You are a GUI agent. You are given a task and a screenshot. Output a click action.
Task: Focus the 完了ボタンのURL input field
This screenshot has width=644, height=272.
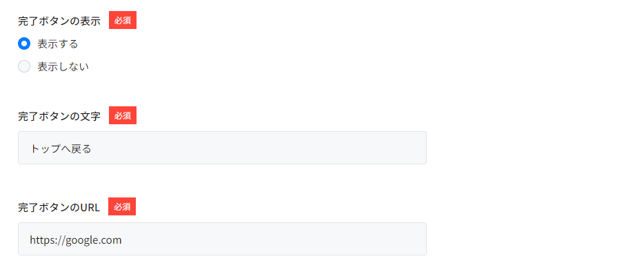click(222, 239)
